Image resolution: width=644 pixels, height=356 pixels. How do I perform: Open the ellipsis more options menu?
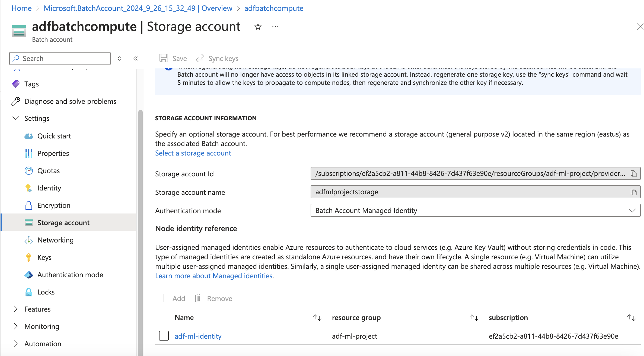(x=275, y=27)
